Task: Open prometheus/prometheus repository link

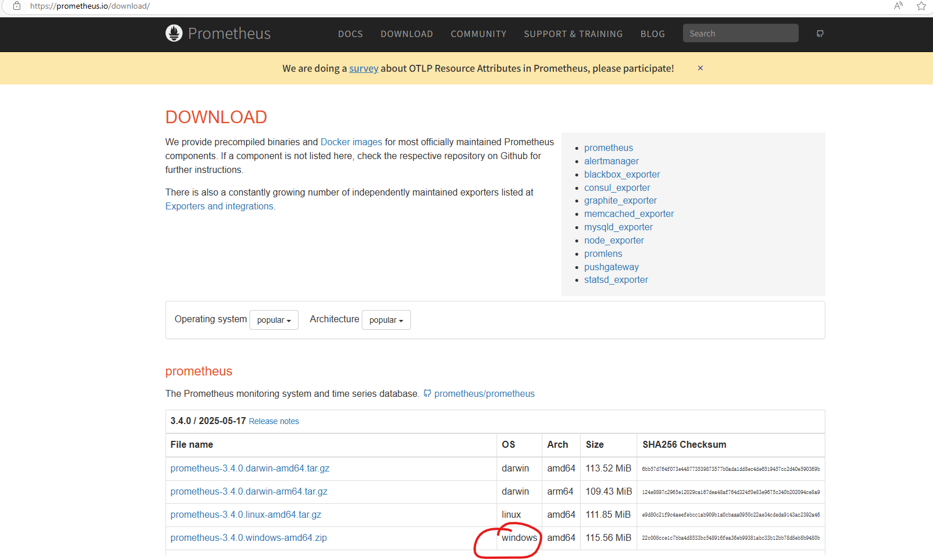Action: pos(484,393)
